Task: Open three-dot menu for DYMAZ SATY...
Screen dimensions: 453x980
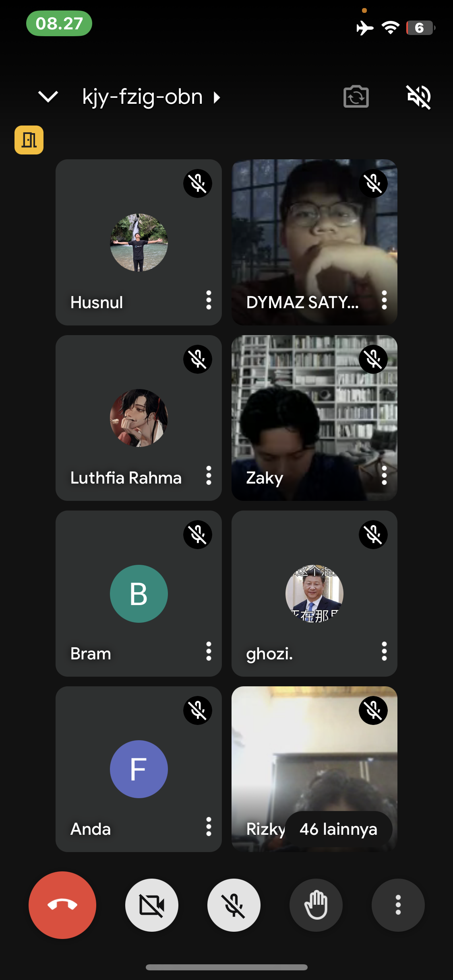Action: pyautogui.click(x=384, y=300)
